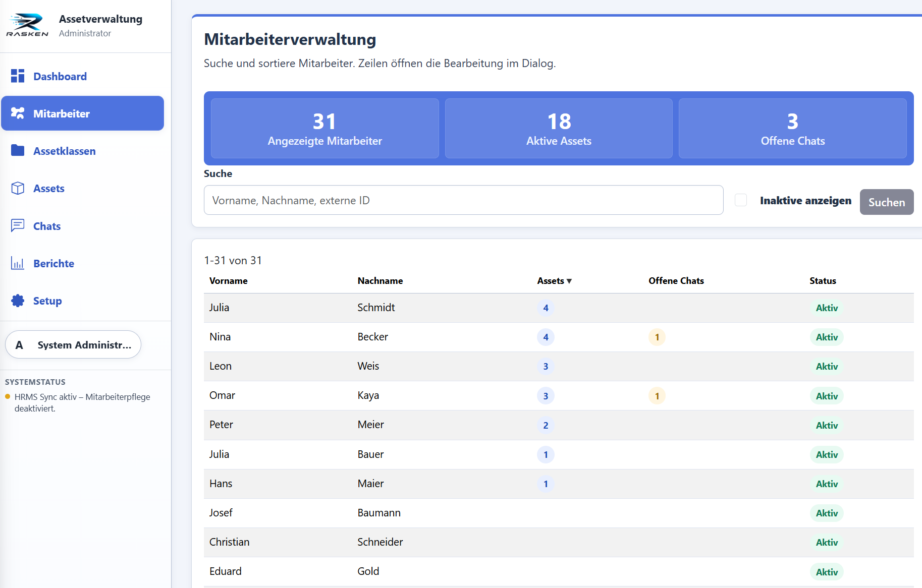Click Weis's asset count badge 3
922x588 pixels.
546,366
